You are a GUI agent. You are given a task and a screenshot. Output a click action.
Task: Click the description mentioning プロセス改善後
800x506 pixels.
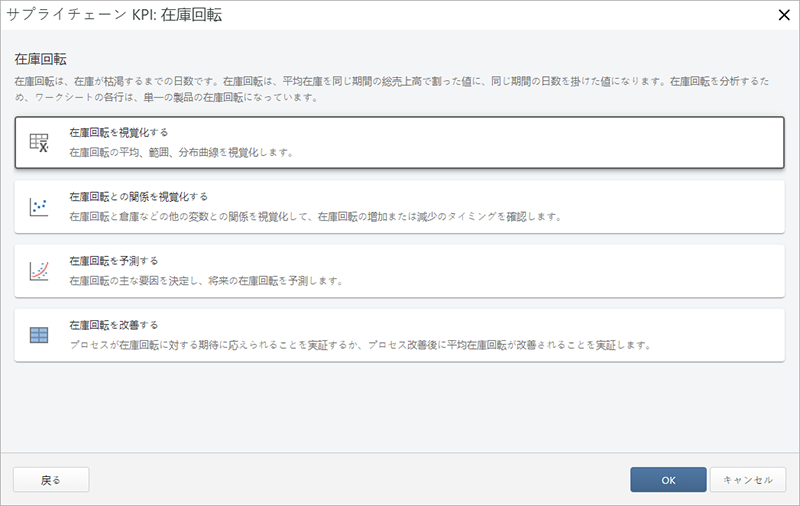[360, 345]
